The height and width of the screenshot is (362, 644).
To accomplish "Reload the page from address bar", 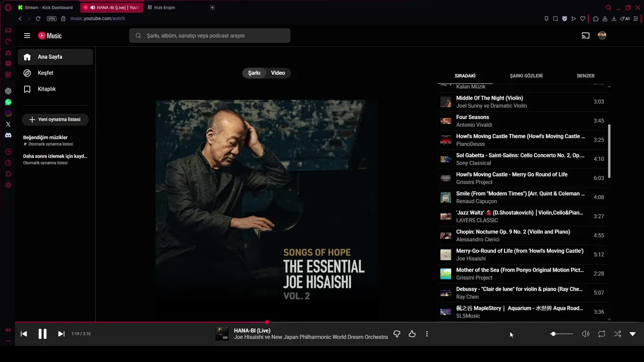I will point(38,19).
